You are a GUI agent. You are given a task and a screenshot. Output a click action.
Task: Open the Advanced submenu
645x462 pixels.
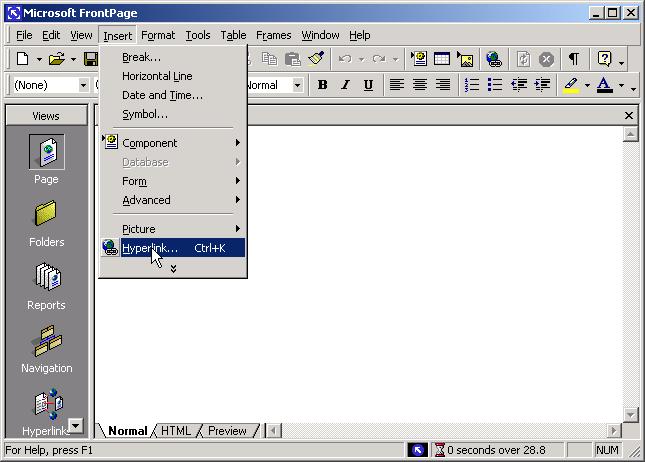tap(173, 200)
